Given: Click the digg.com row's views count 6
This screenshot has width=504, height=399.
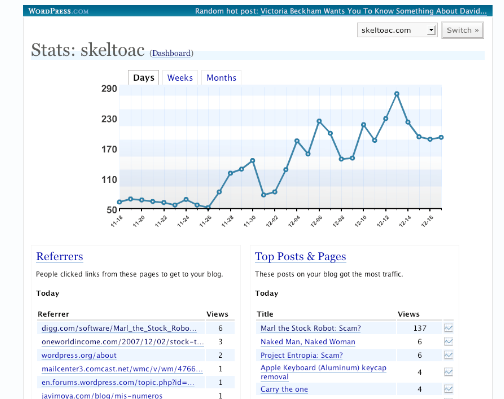Looking at the screenshot, I should pos(220,328).
